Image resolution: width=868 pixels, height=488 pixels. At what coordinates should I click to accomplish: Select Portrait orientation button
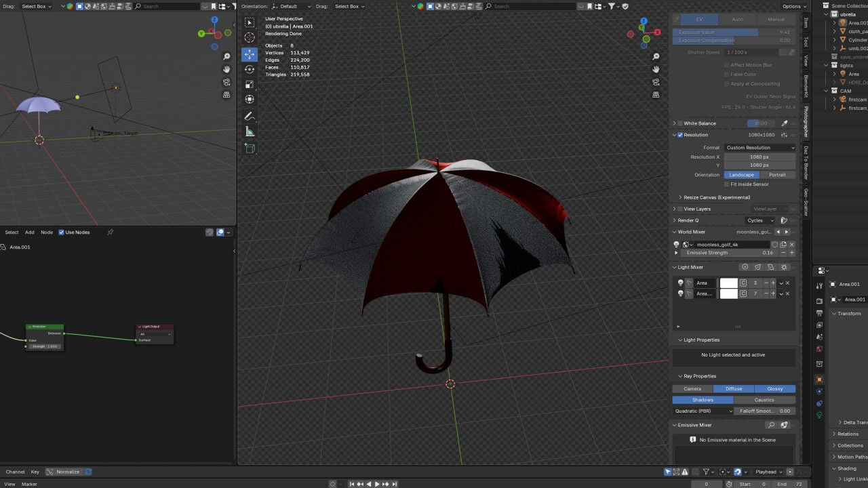[x=777, y=175]
